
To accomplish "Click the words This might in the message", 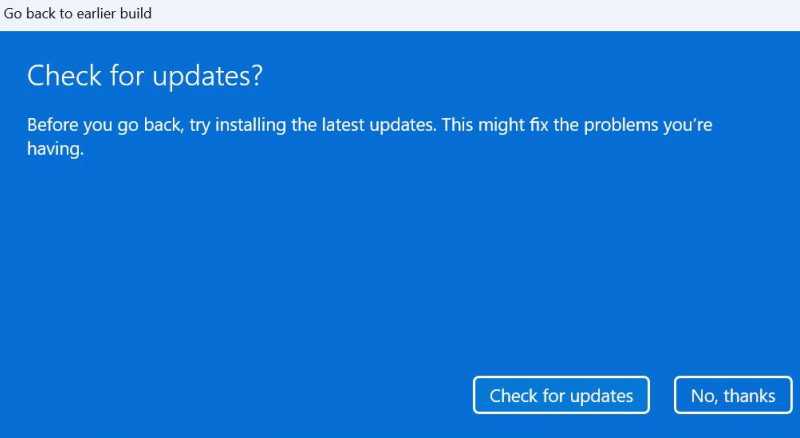I will [476, 125].
